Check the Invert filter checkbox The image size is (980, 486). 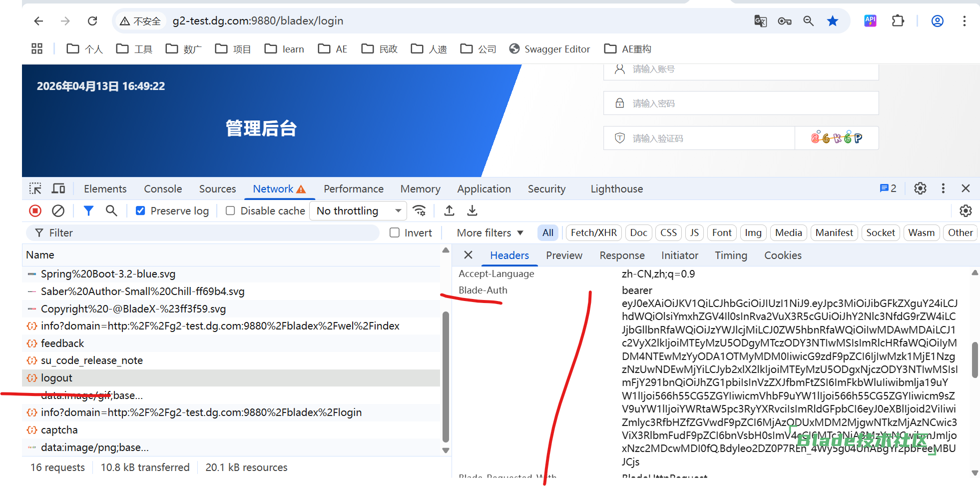coord(395,233)
